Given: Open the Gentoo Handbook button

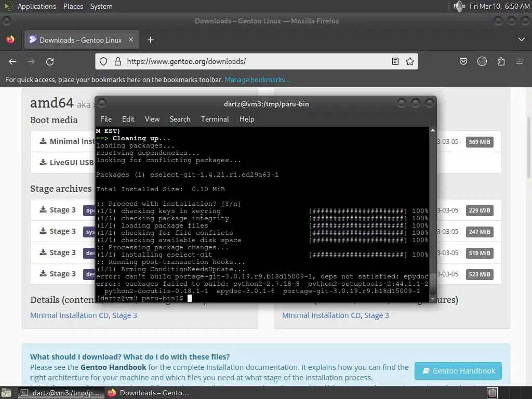Looking at the screenshot, I should (458, 371).
